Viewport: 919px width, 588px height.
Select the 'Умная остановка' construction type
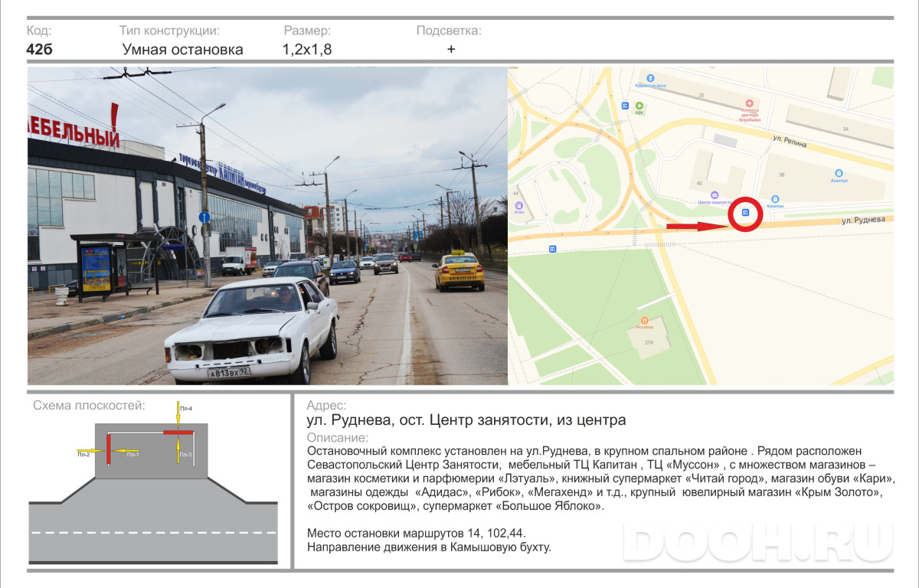(183, 50)
